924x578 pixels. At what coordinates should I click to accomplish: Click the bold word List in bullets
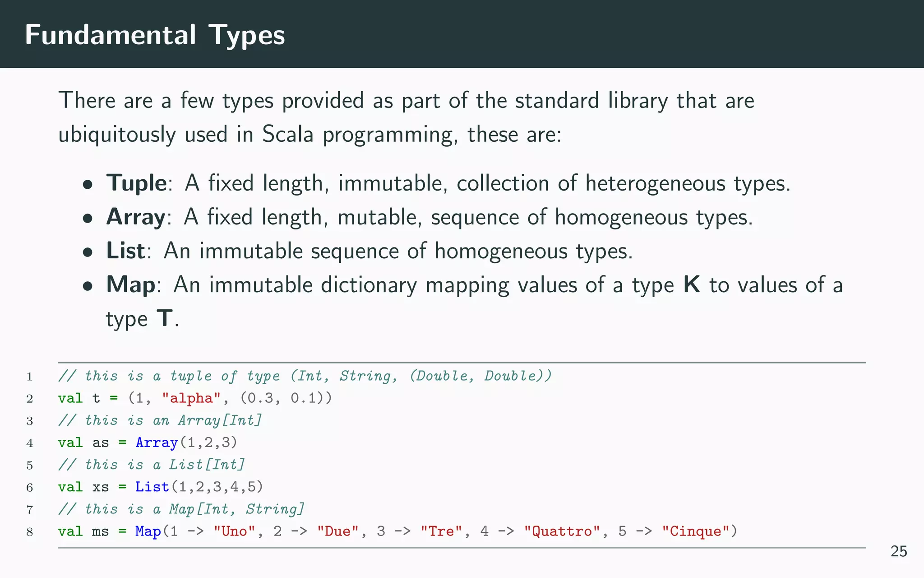click(125, 251)
